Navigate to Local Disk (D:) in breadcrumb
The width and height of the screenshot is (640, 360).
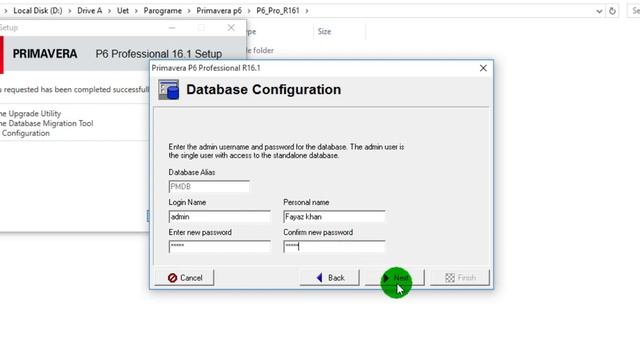pyautogui.click(x=38, y=11)
